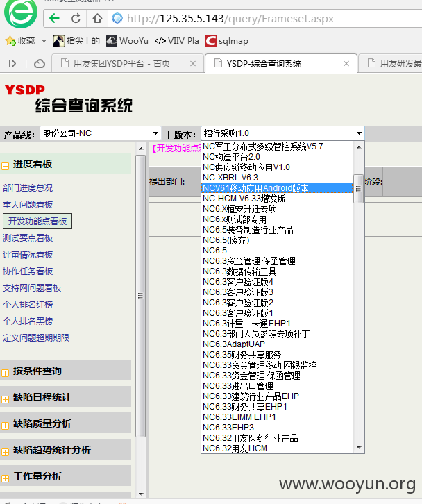The height and width of the screenshot is (504, 422).
Task: Close the YSDP-综合查询系统 tab
Action: 346,64
